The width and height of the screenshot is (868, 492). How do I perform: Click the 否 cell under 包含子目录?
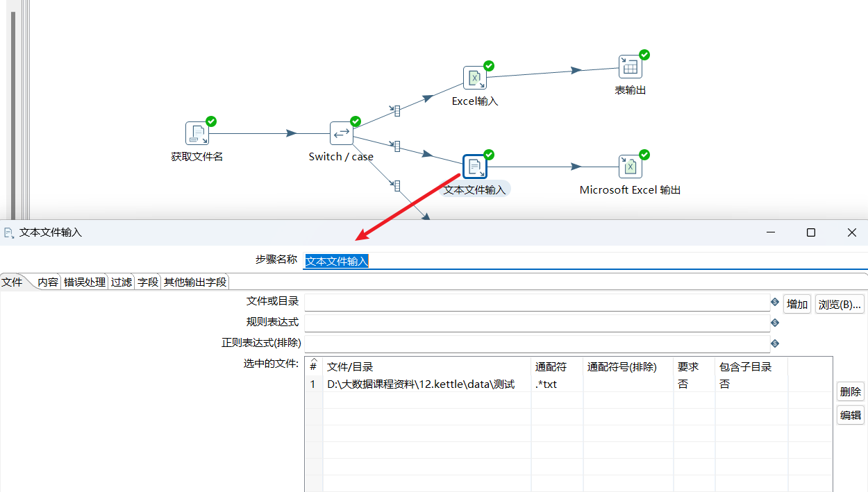pos(751,384)
